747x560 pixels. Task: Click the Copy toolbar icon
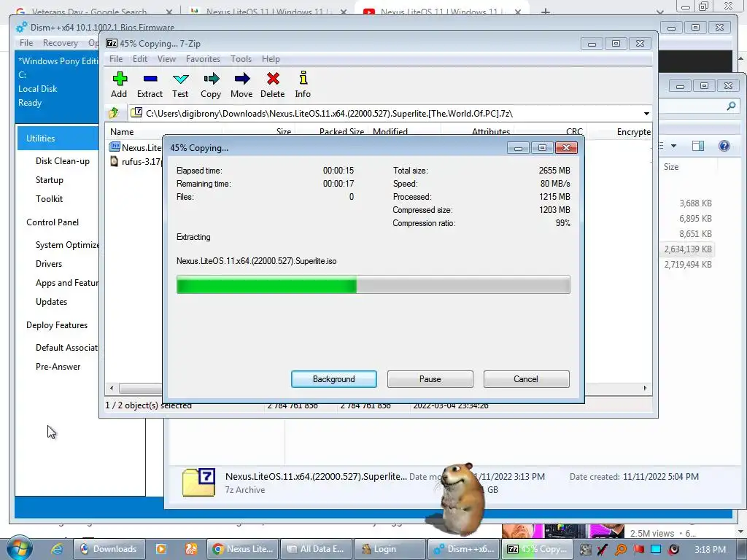(x=211, y=85)
